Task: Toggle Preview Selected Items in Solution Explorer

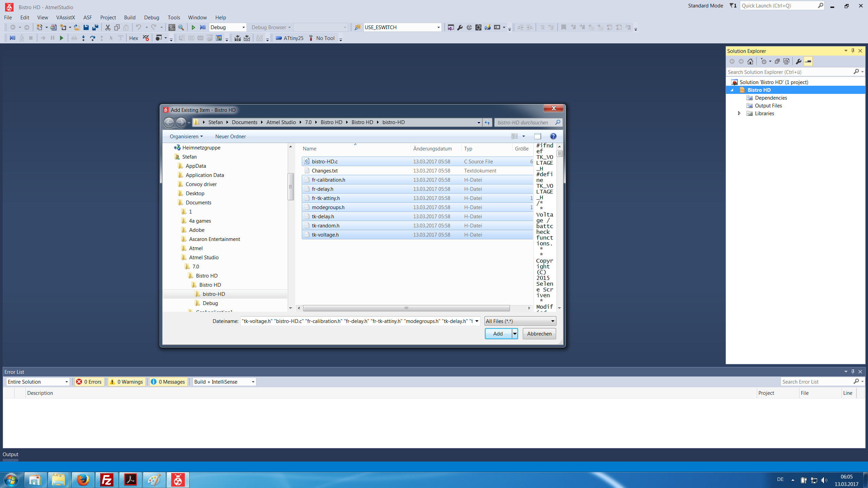Action: 808,61
